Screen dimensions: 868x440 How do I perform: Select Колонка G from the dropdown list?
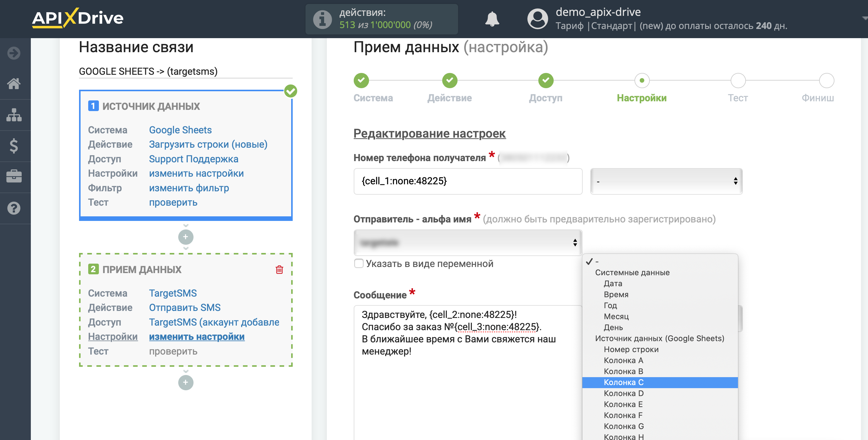click(660, 426)
